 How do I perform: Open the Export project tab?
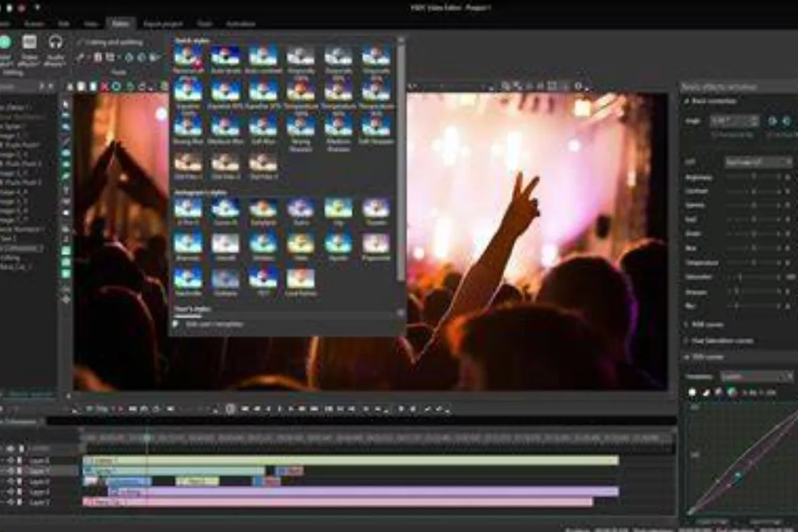[x=163, y=24]
